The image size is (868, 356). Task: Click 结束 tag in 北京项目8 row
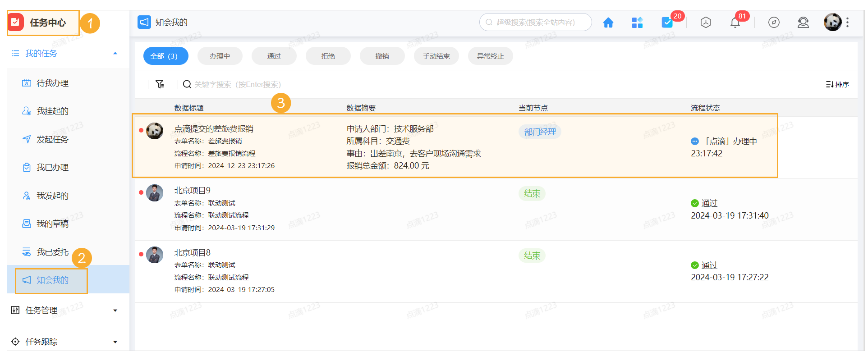(x=532, y=256)
